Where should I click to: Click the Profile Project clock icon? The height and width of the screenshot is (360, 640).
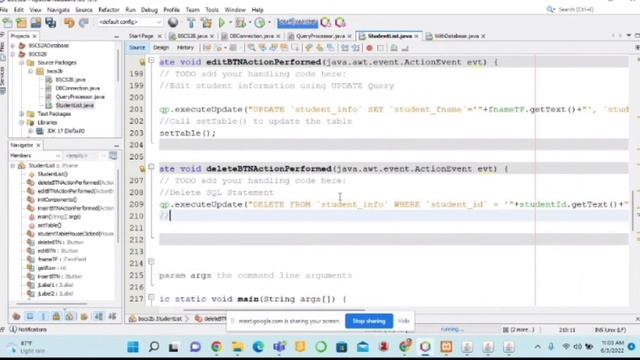tap(260, 22)
